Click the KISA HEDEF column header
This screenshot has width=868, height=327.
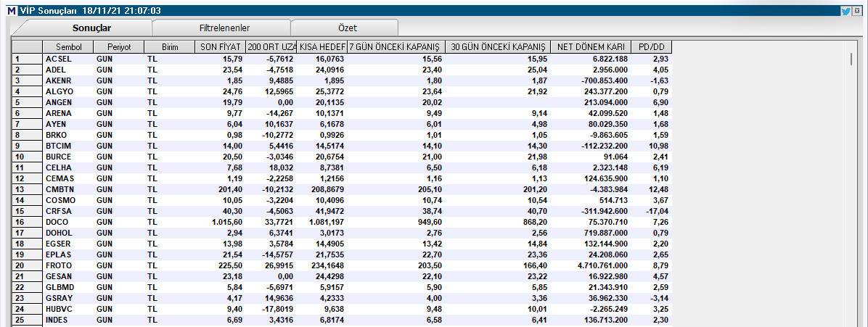pos(322,47)
